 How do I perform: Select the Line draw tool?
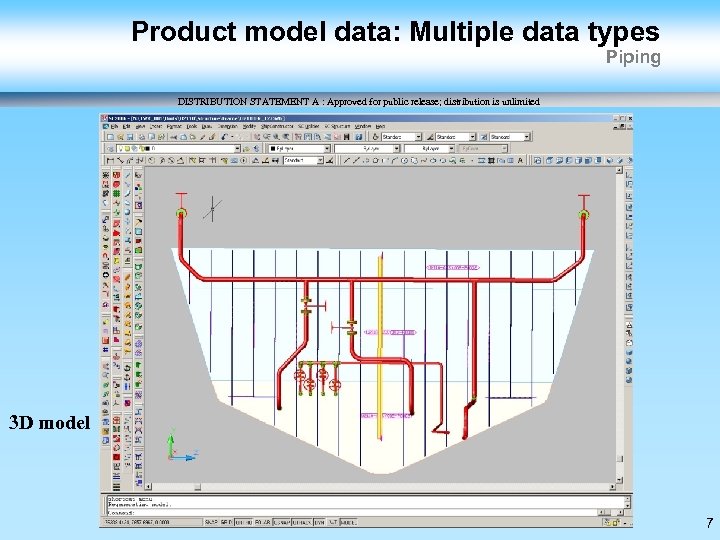pyautogui.click(x=347, y=160)
